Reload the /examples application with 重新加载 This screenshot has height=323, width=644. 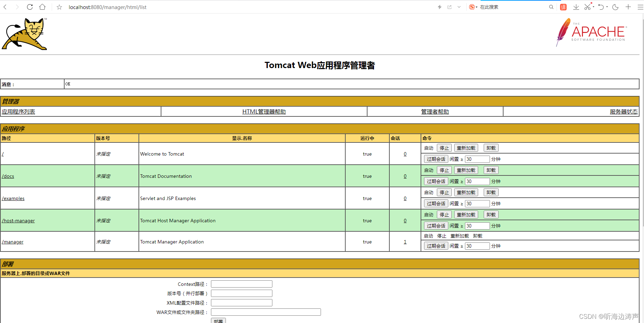point(466,192)
